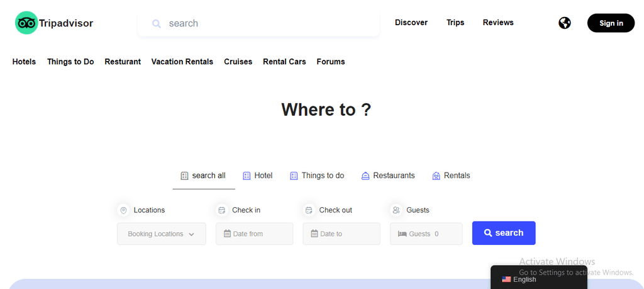Click the Guests label above the field
The image size is (644, 289).
point(418,210)
